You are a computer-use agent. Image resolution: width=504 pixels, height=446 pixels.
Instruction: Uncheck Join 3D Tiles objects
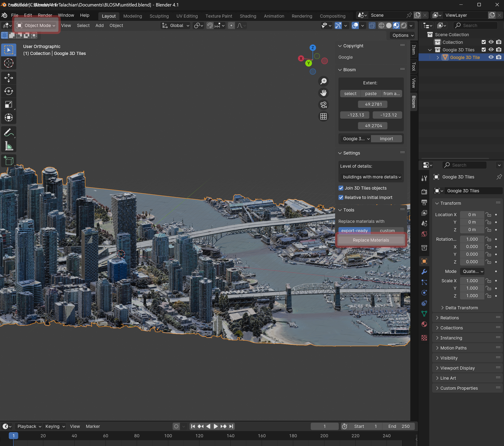pyautogui.click(x=341, y=188)
